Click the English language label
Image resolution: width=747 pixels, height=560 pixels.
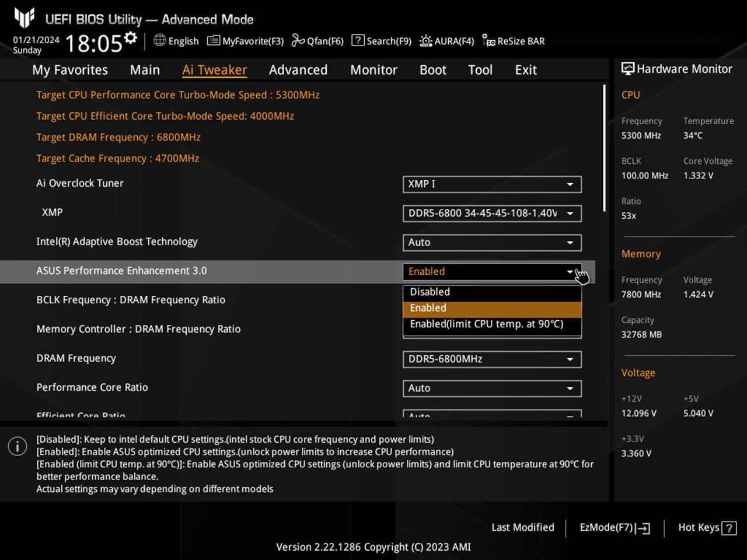point(183,41)
